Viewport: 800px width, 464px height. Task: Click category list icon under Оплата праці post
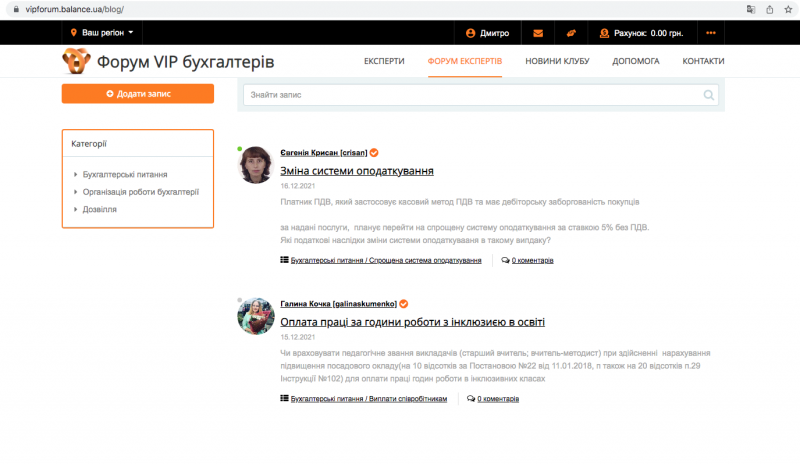pos(284,398)
